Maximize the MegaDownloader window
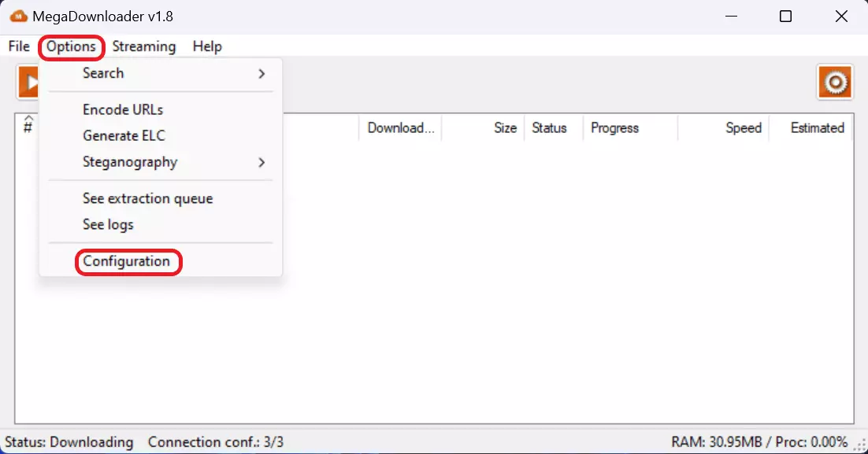Image resolution: width=868 pixels, height=454 pixels. pos(785,17)
